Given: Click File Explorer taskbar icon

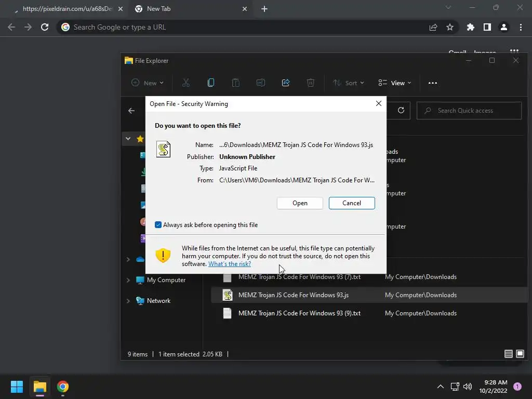Looking at the screenshot, I should click(39, 387).
